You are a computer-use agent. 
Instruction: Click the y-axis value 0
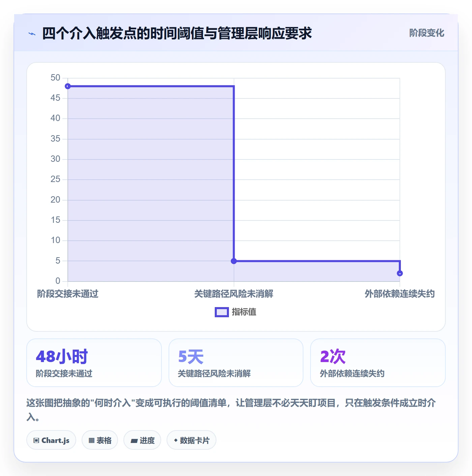tap(58, 281)
